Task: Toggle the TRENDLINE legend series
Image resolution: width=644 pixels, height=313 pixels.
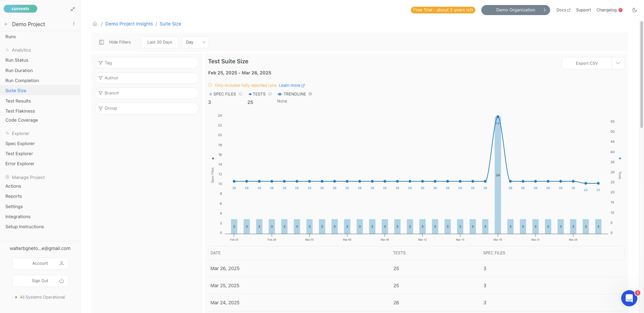Action: coord(291,94)
